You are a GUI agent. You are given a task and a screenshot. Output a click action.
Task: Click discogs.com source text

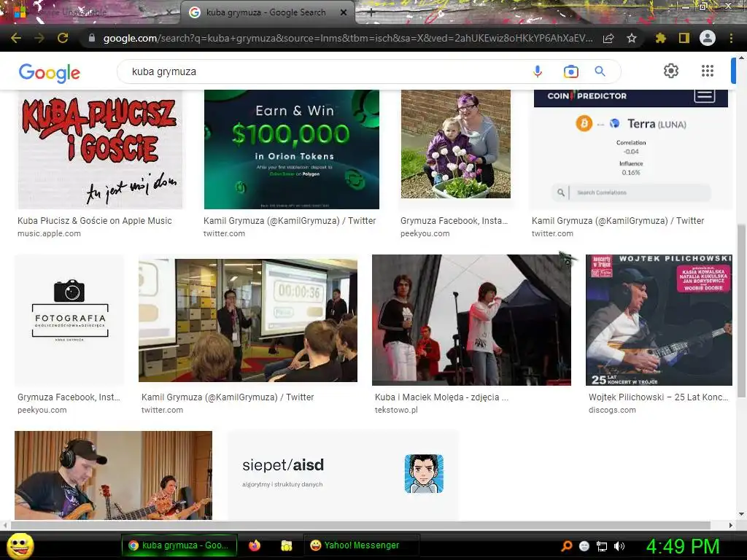[612, 410]
